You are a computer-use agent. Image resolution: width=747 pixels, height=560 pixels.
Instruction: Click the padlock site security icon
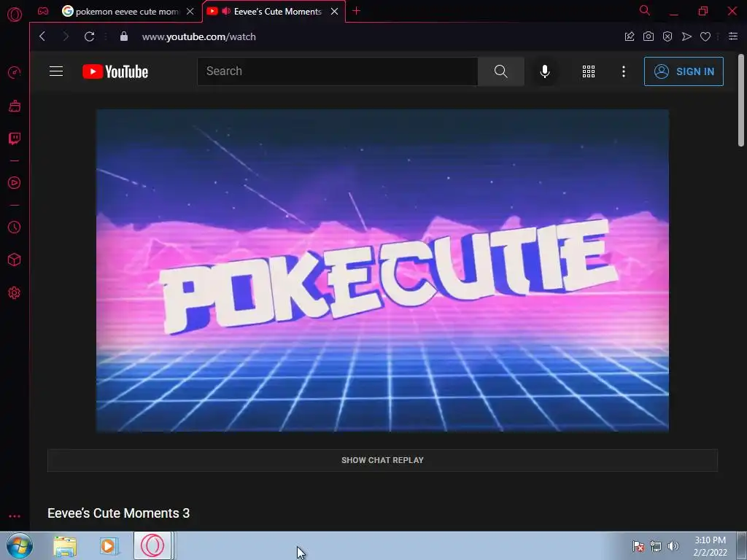coord(124,36)
